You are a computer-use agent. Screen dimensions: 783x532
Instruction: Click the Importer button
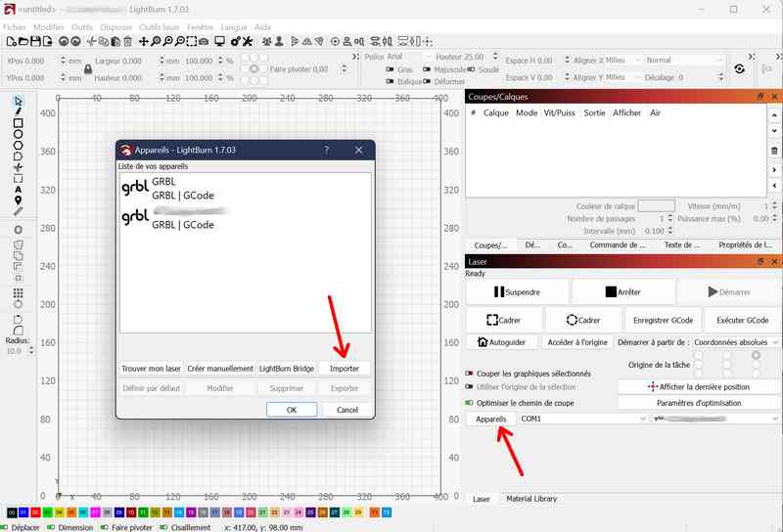pyautogui.click(x=345, y=369)
